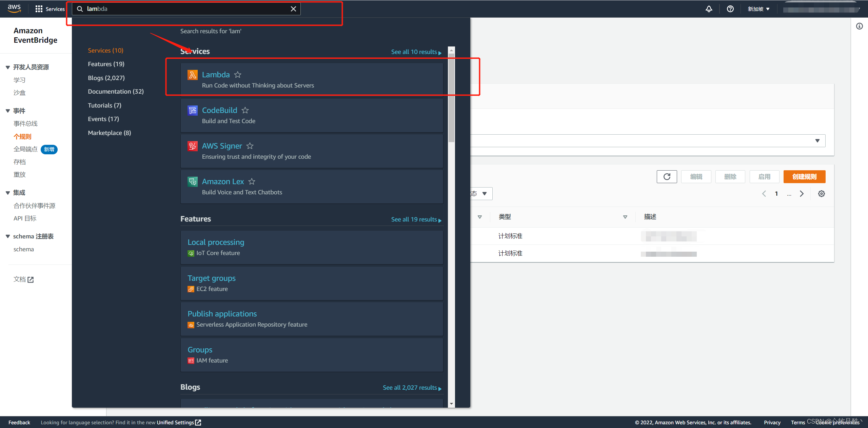Click the 创建规则 button
This screenshot has height=428, width=868.
(804, 177)
